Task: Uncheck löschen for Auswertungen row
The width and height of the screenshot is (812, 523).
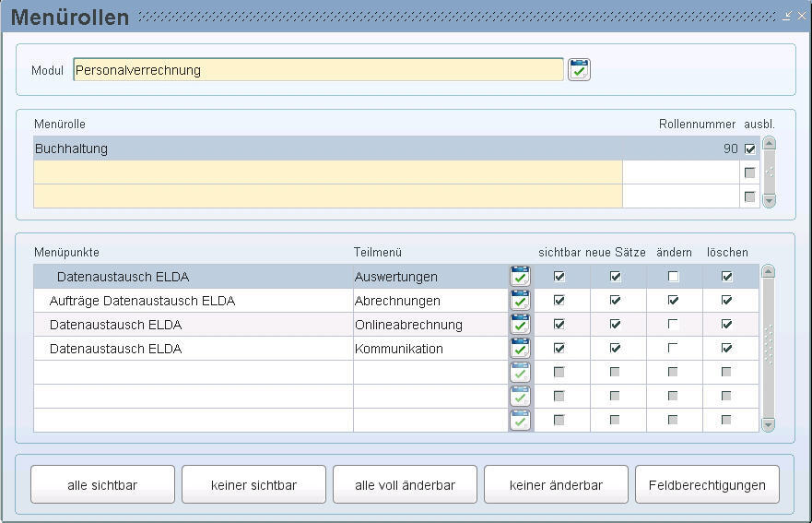Action: click(727, 277)
